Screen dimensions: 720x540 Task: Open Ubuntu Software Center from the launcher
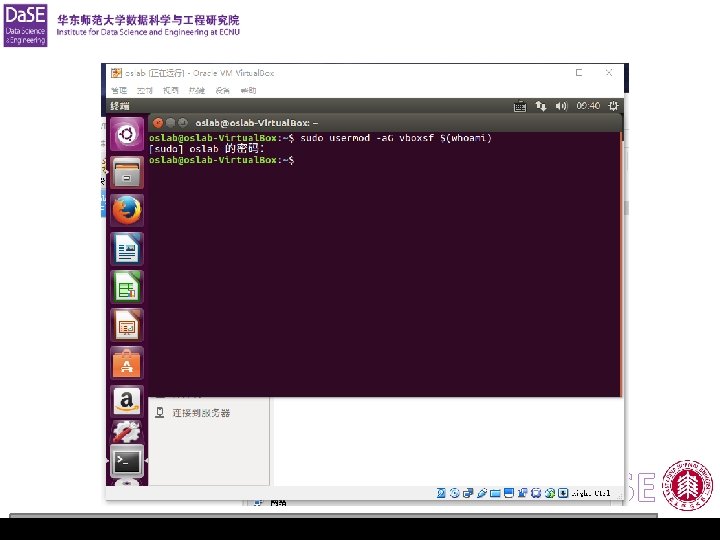(x=127, y=363)
